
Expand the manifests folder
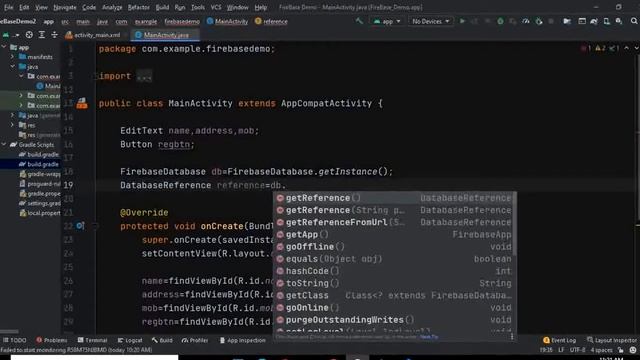pos(12,57)
